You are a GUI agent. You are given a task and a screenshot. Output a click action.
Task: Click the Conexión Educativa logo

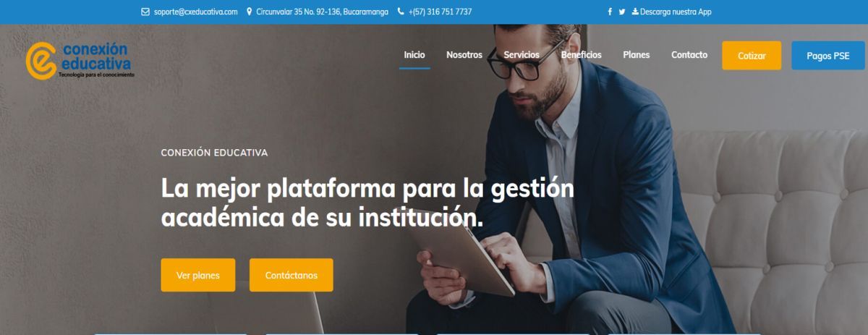coord(80,61)
